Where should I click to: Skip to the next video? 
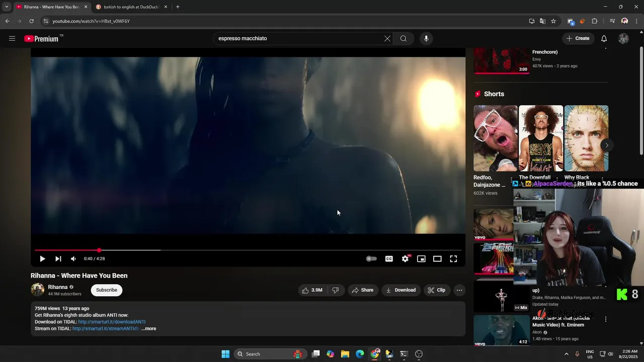(58, 259)
